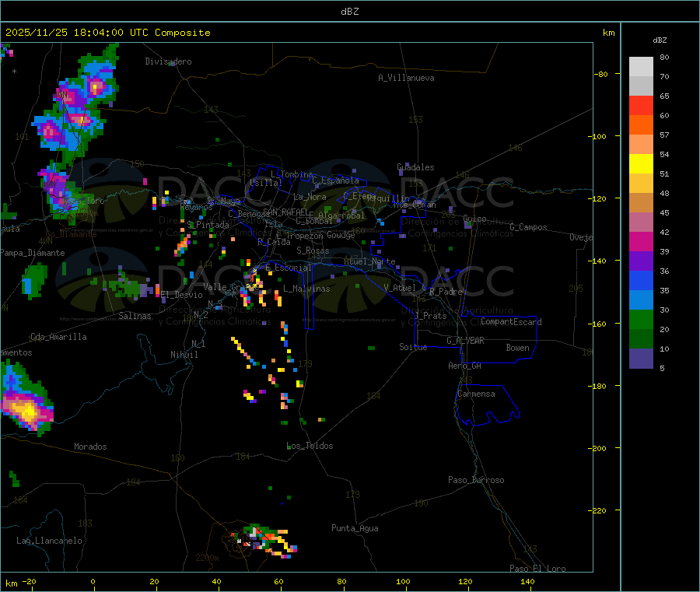Image resolution: width=700 pixels, height=592 pixels.
Task: Select the green 20 dBZ legend swatch
Action: click(x=641, y=319)
